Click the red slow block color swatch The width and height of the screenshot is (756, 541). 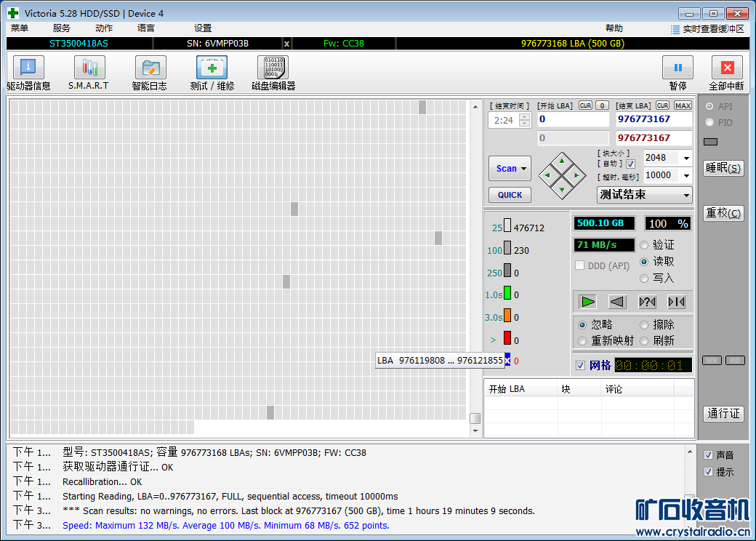[x=507, y=337]
